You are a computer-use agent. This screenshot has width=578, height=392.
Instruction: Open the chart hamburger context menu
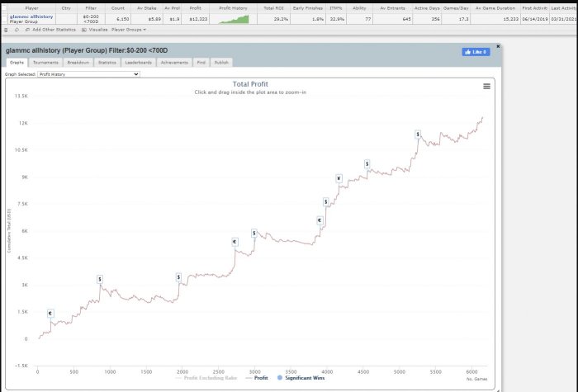(x=486, y=86)
